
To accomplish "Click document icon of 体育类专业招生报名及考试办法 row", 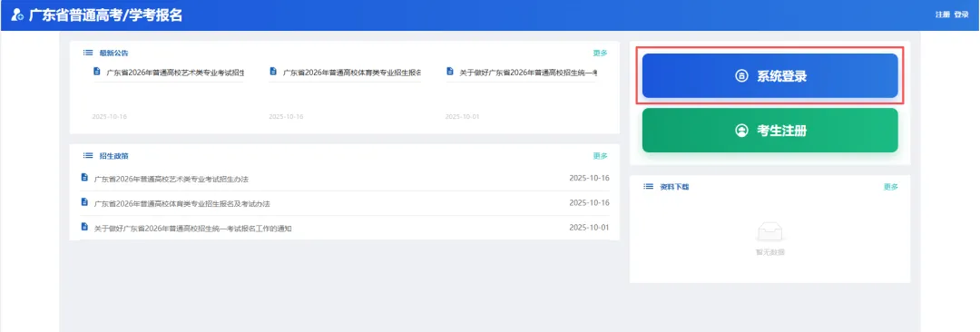I will point(85,202).
